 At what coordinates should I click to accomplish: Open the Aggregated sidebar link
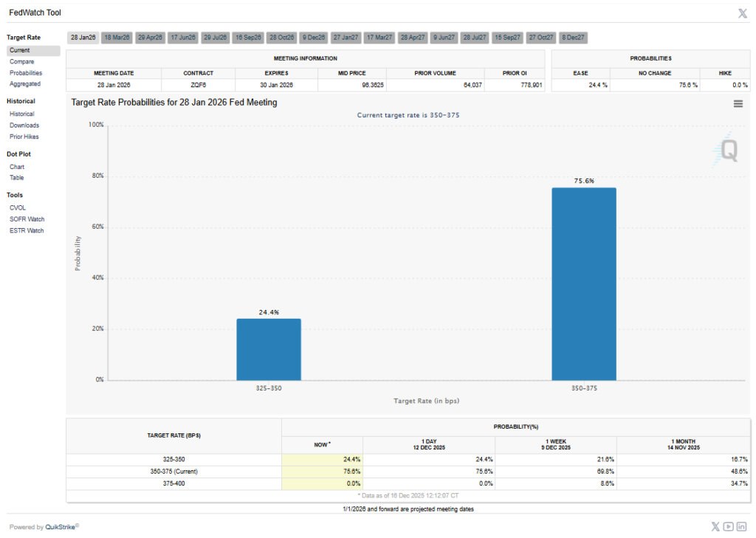pos(25,84)
